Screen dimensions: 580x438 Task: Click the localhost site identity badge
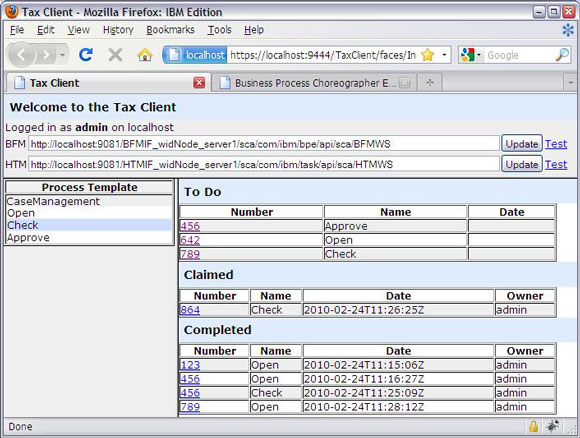(195, 55)
